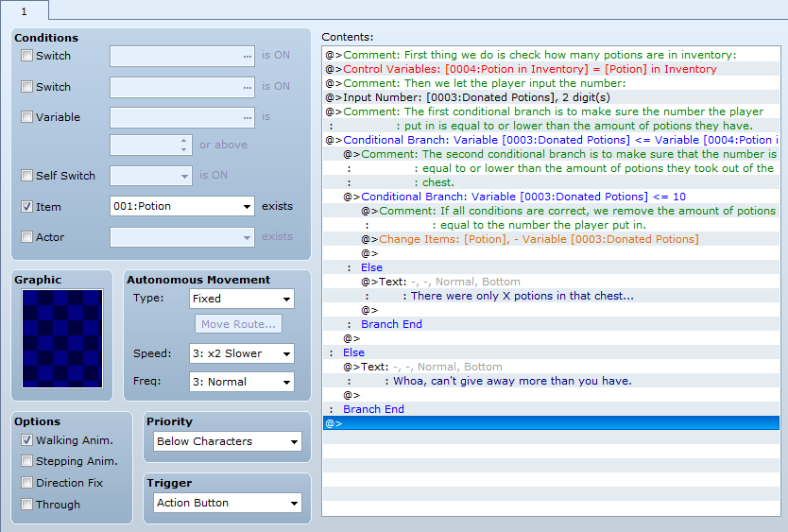The width and height of the screenshot is (788, 532).
Task: Select the Change Items Potion command line
Action: (539, 239)
